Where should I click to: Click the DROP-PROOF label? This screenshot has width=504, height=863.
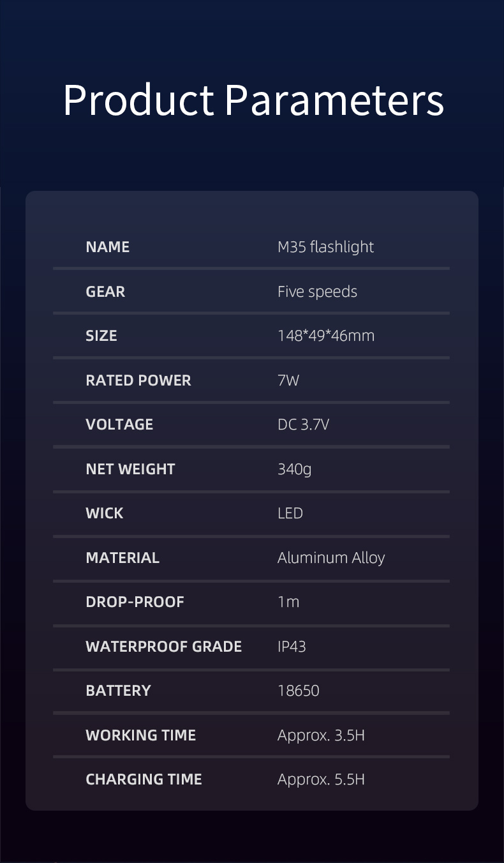click(x=135, y=602)
